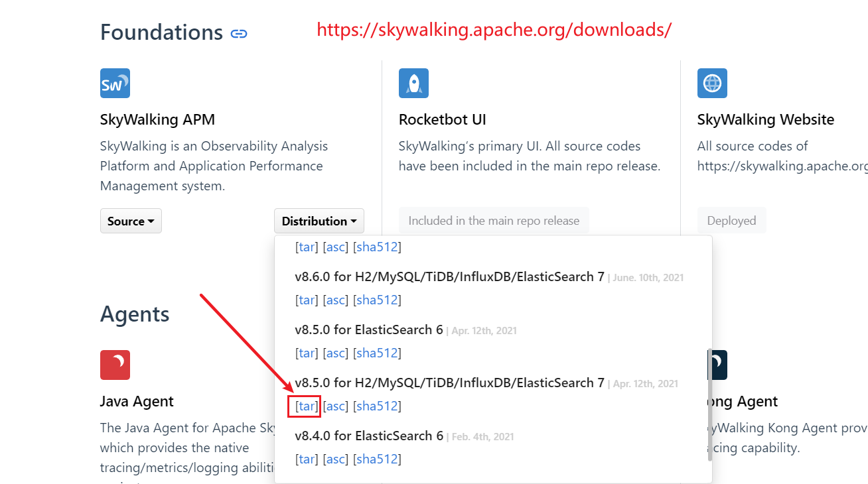Viewport: 868px width, 484px height.
Task: Click the SkyWalking APM logo icon
Action: tap(115, 84)
